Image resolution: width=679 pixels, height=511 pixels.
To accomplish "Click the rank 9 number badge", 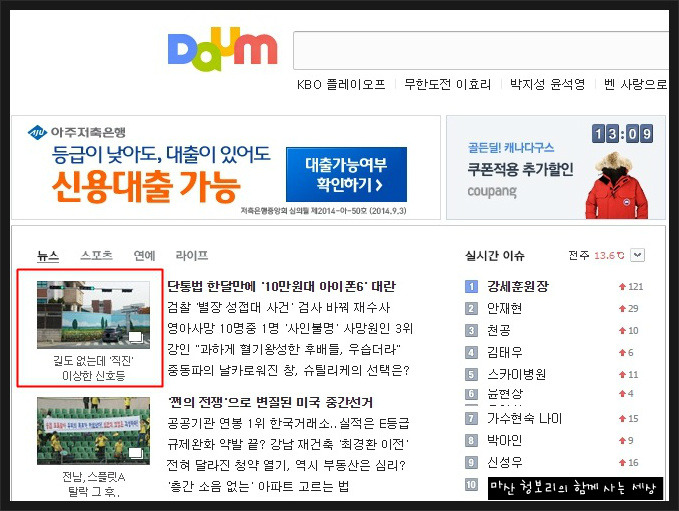I will (x=471, y=462).
